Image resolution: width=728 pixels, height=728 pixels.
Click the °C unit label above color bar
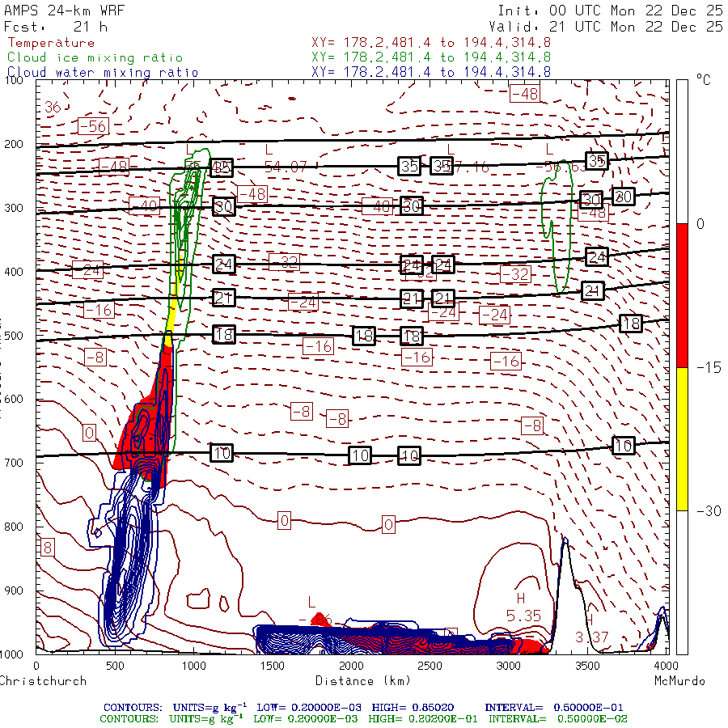pos(703,81)
